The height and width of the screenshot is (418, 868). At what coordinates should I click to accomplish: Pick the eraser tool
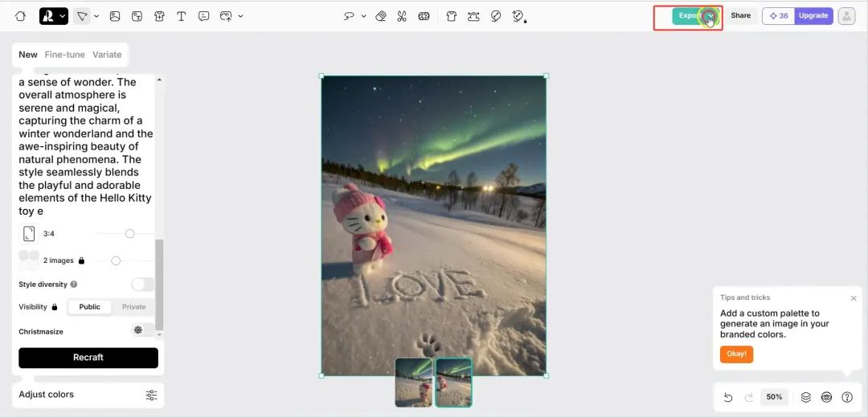tap(381, 16)
